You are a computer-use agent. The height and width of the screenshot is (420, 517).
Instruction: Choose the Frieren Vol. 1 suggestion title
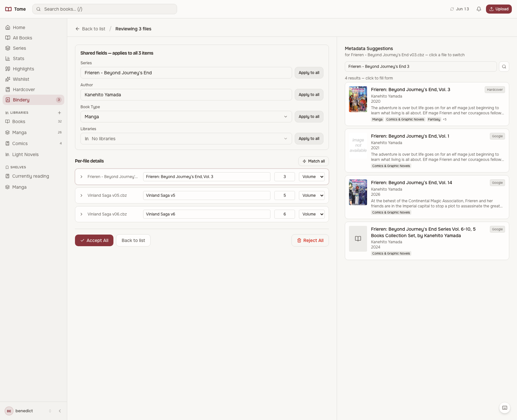410,136
